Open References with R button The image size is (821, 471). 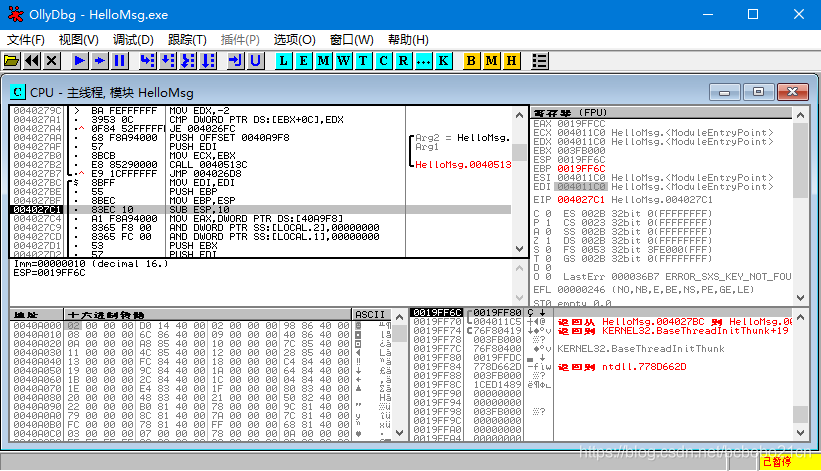tap(403, 61)
